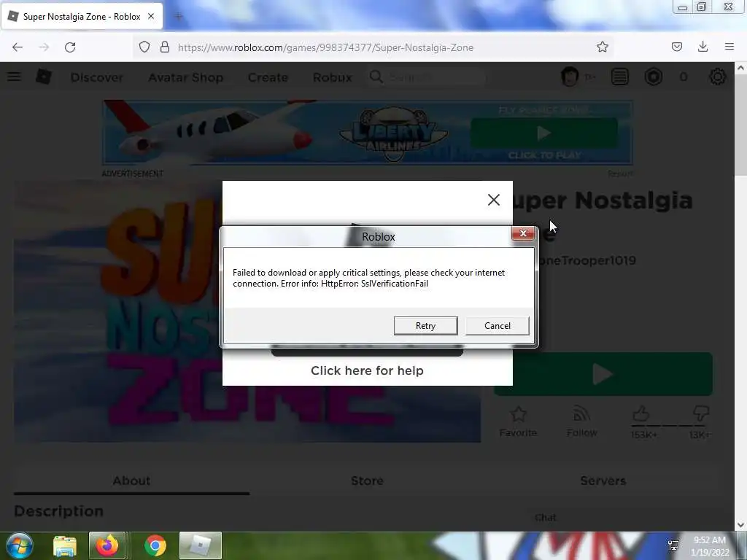Open File Explorer from the taskbar
This screenshot has width=747, height=560.
coord(65,545)
